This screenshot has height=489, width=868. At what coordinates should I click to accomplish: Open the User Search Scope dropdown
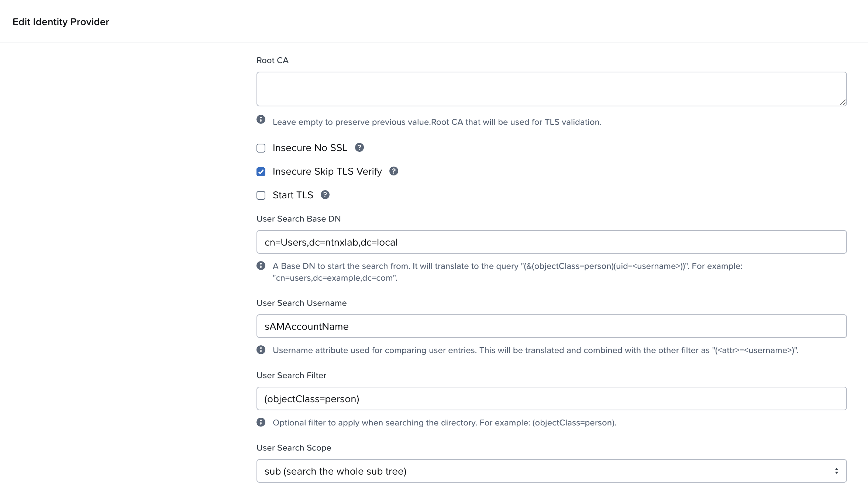pos(551,471)
